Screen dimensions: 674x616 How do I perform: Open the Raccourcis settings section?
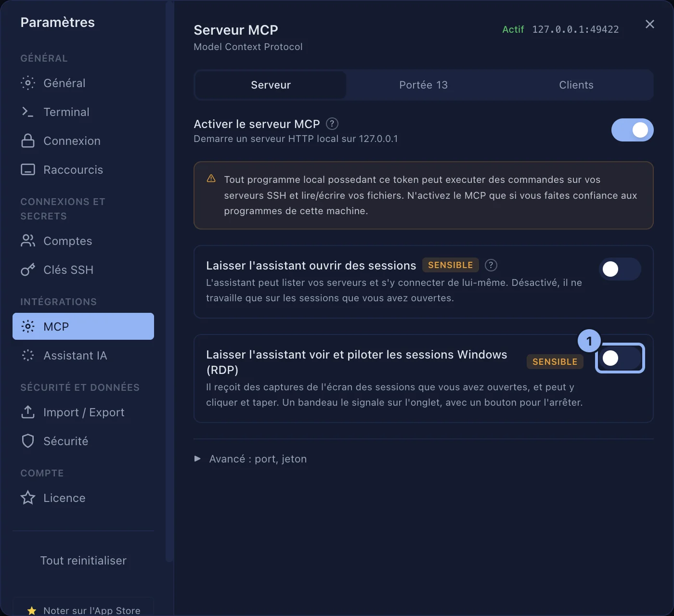(x=83, y=169)
